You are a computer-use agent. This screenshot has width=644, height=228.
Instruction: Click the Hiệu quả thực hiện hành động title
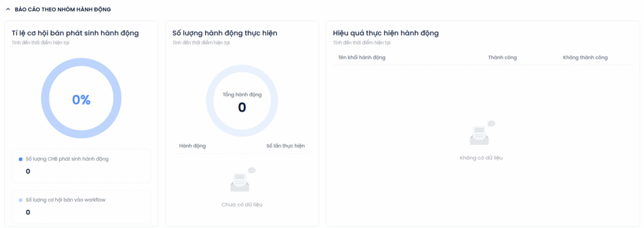386,33
